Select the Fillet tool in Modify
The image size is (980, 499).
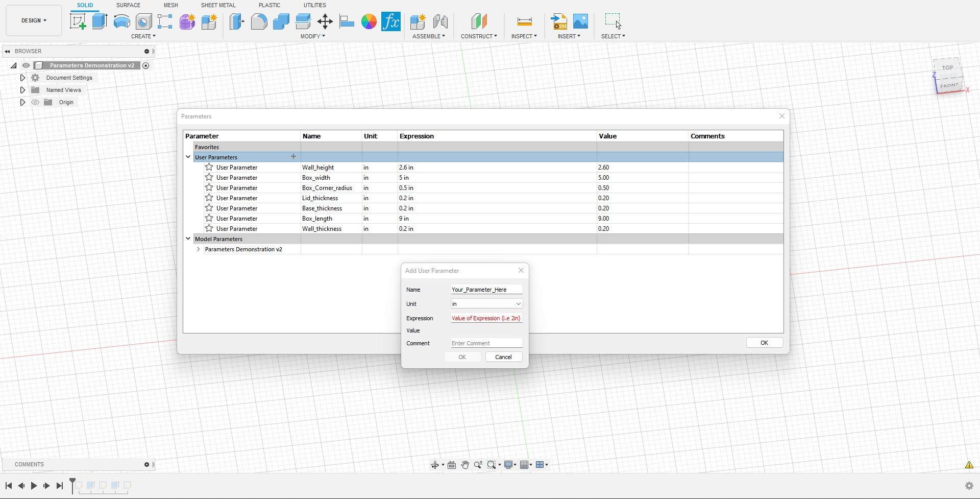pos(259,21)
